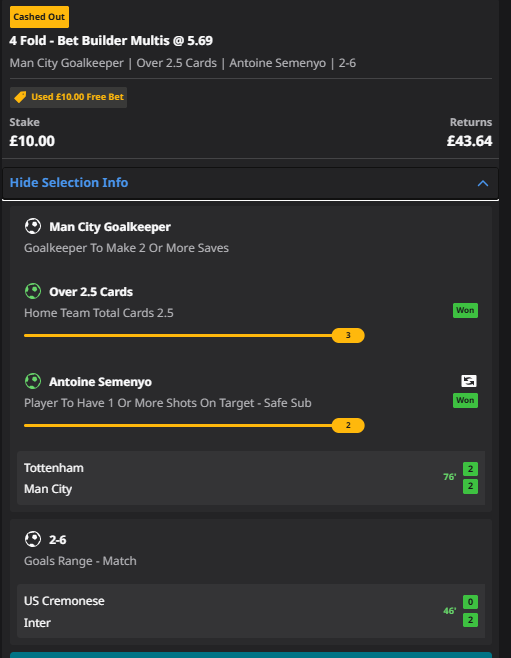Screen dimensions: 511x658
Task: Click the Stake £10.00 amount
Action: 32,141
